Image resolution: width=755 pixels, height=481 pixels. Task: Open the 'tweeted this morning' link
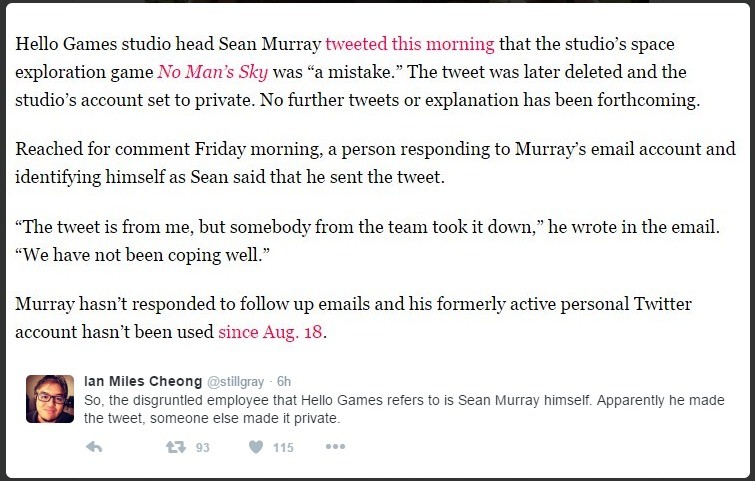point(410,44)
